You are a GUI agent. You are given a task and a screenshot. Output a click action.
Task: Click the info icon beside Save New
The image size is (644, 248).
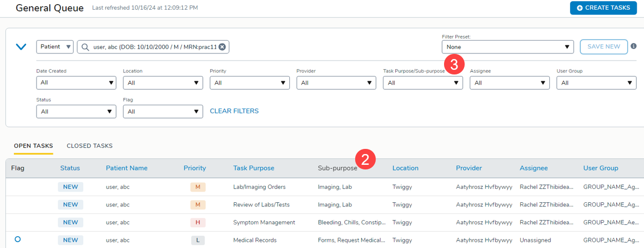[x=633, y=46]
